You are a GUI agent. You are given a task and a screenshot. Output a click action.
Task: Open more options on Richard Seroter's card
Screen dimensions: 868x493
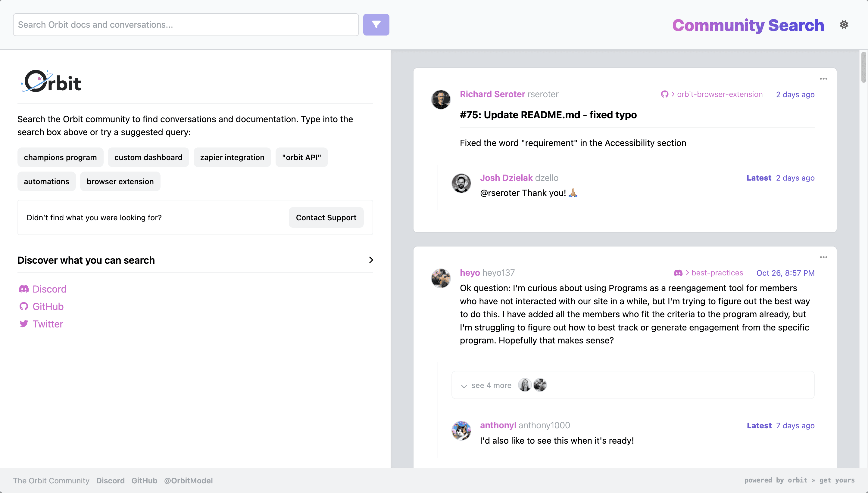click(824, 79)
